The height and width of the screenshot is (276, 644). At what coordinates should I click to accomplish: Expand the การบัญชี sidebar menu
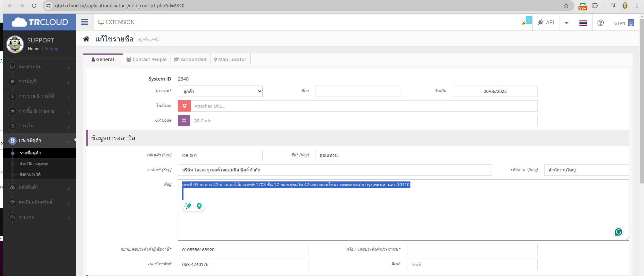(x=39, y=82)
